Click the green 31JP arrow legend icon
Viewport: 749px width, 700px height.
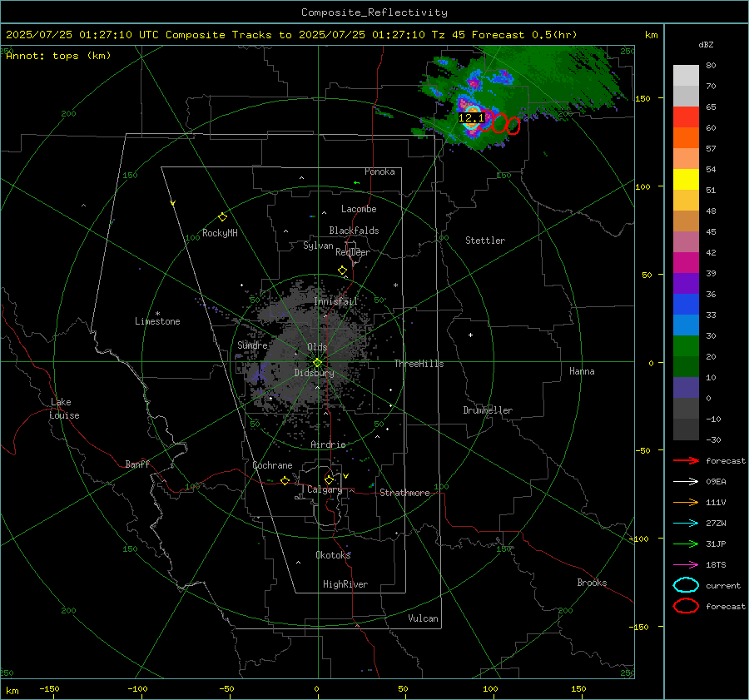click(x=686, y=544)
